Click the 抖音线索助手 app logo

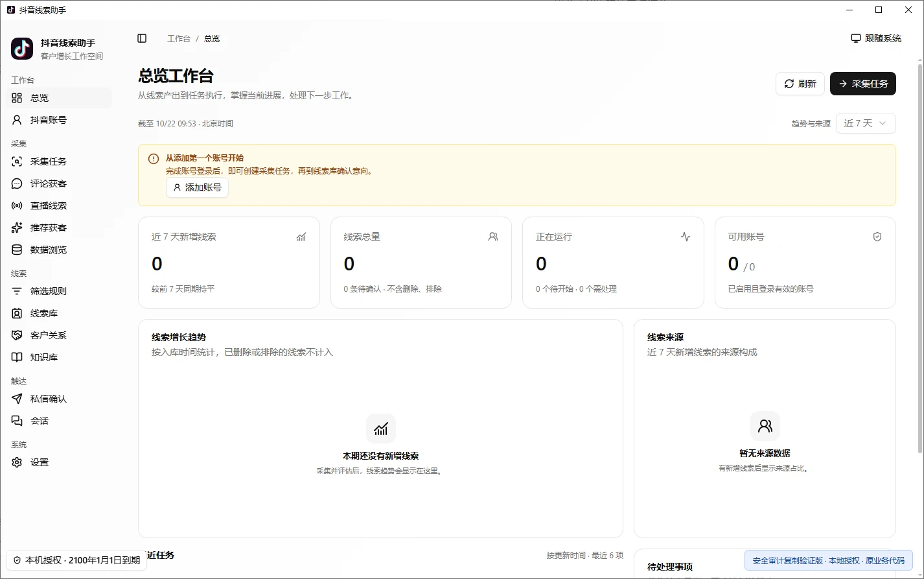point(22,49)
